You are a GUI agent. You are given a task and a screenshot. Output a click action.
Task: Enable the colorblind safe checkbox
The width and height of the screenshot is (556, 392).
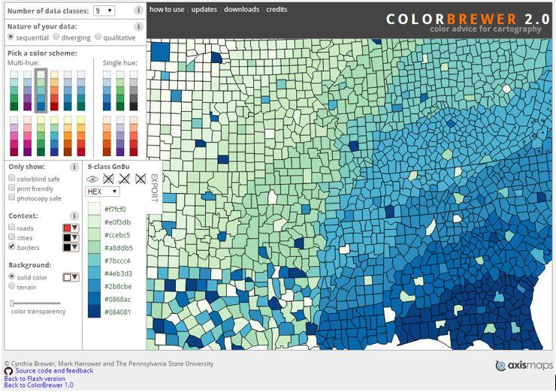pyautogui.click(x=12, y=178)
